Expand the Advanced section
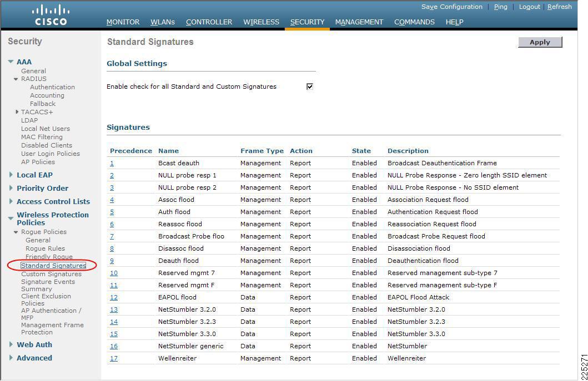This screenshot has width=588, height=381. point(11,358)
